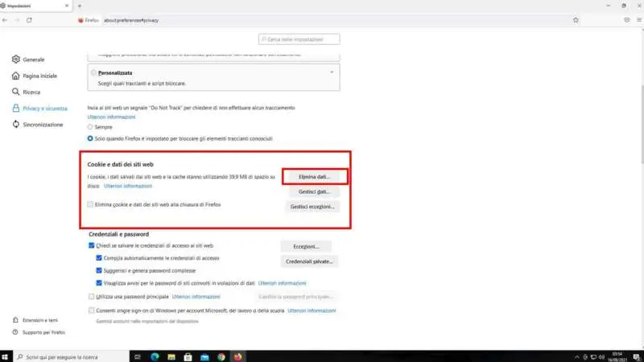Screen dimensions: 644x362
Task: Click the Supporto per Firefox help icon
Action: coord(15,332)
